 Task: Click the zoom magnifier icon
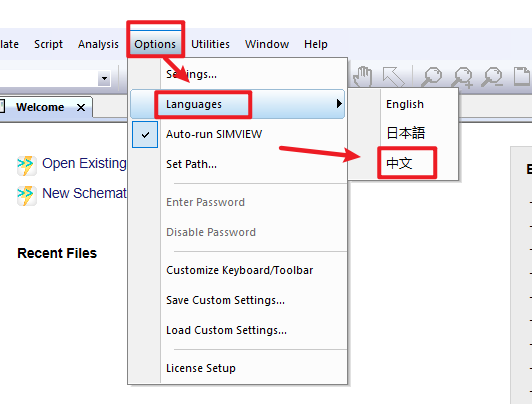(x=432, y=77)
